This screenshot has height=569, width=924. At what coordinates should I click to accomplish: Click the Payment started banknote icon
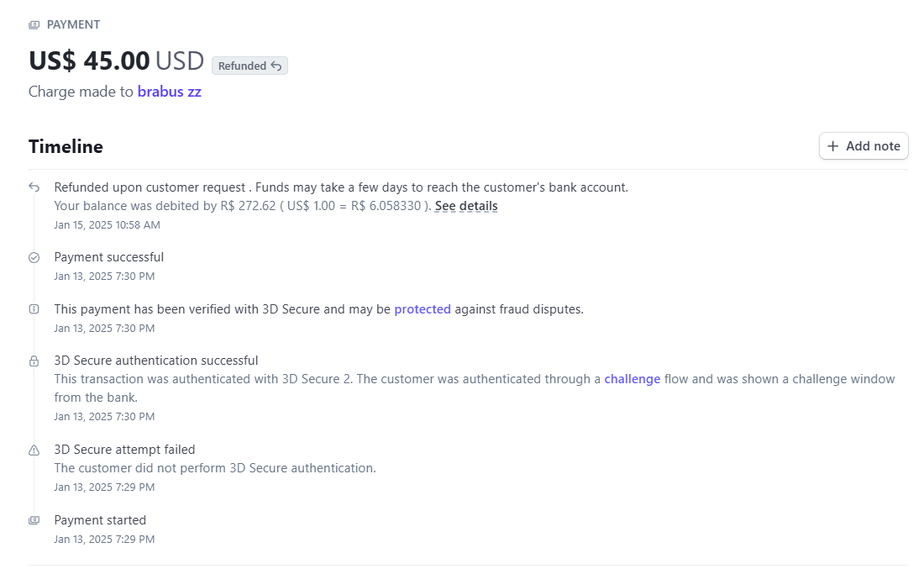point(34,520)
